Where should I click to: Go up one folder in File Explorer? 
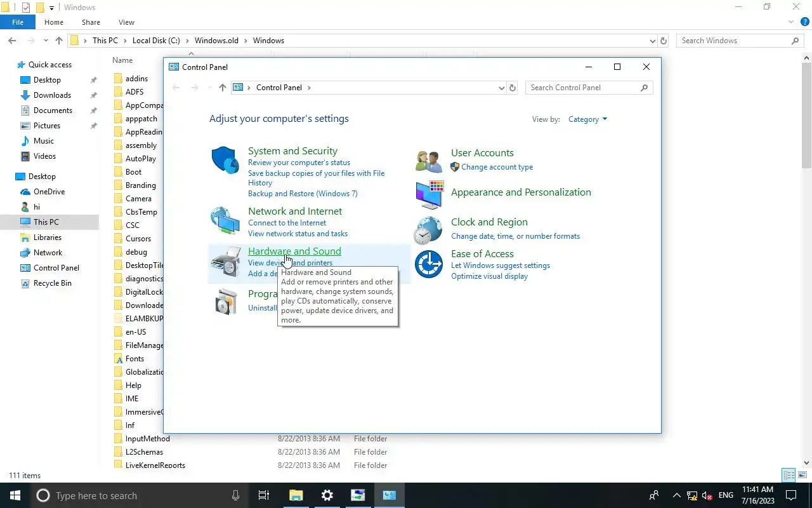click(59, 41)
